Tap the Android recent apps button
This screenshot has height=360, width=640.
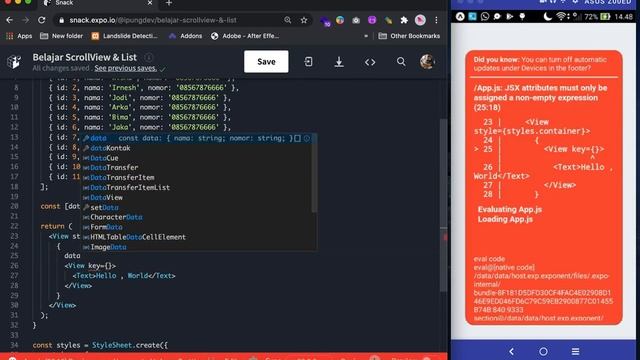coord(576,351)
